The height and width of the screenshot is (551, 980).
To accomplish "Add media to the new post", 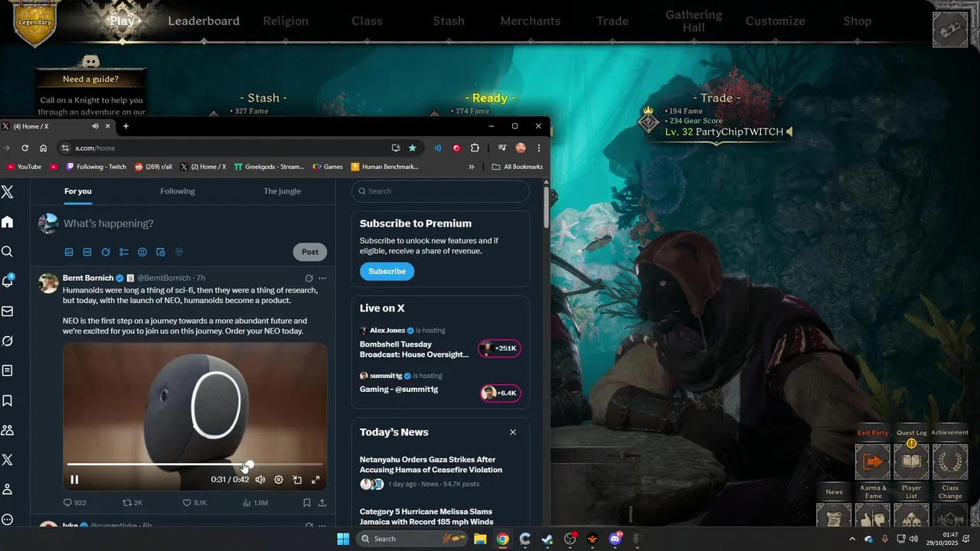I will (x=69, y=252).
